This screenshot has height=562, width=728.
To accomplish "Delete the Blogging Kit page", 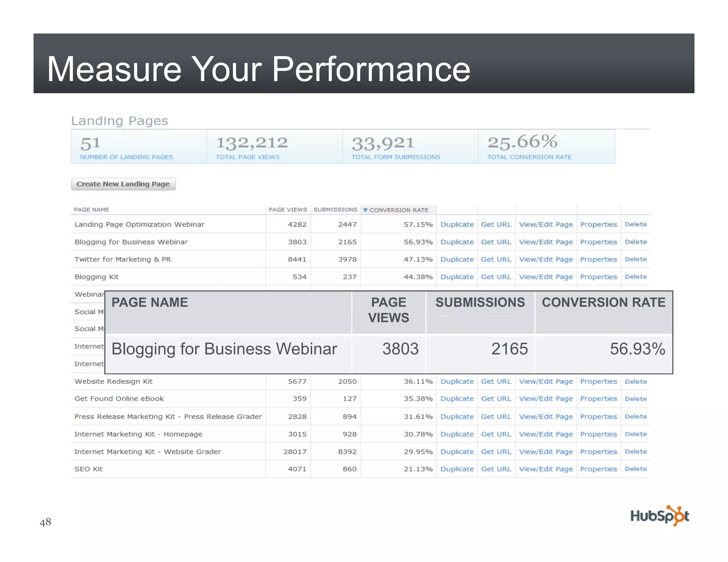I will (636, 276).
